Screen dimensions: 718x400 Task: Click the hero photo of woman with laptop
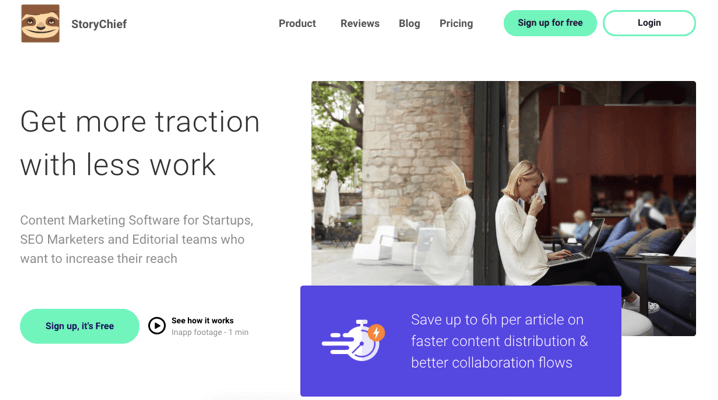pos(504,183)
